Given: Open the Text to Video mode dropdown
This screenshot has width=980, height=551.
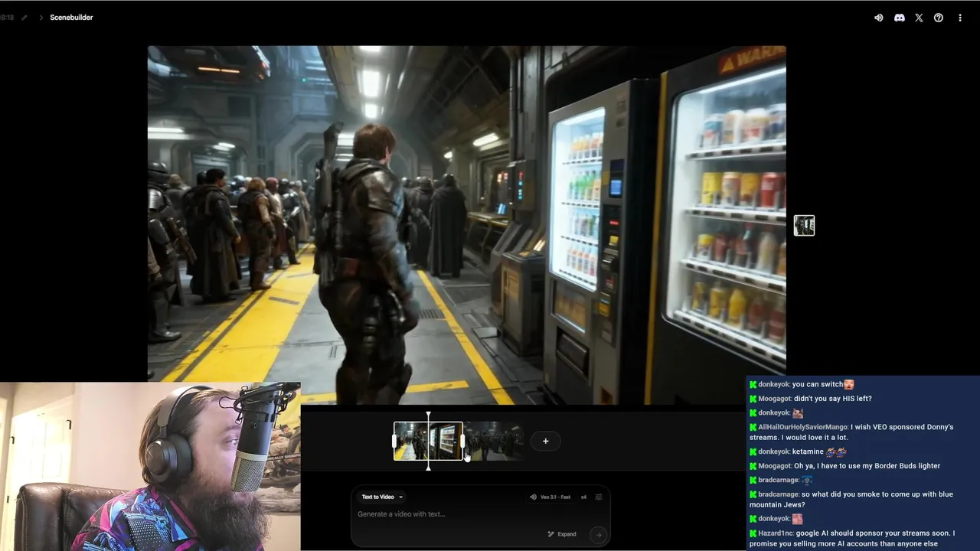Looking at the screenshot, I should [x=382, y=497].
